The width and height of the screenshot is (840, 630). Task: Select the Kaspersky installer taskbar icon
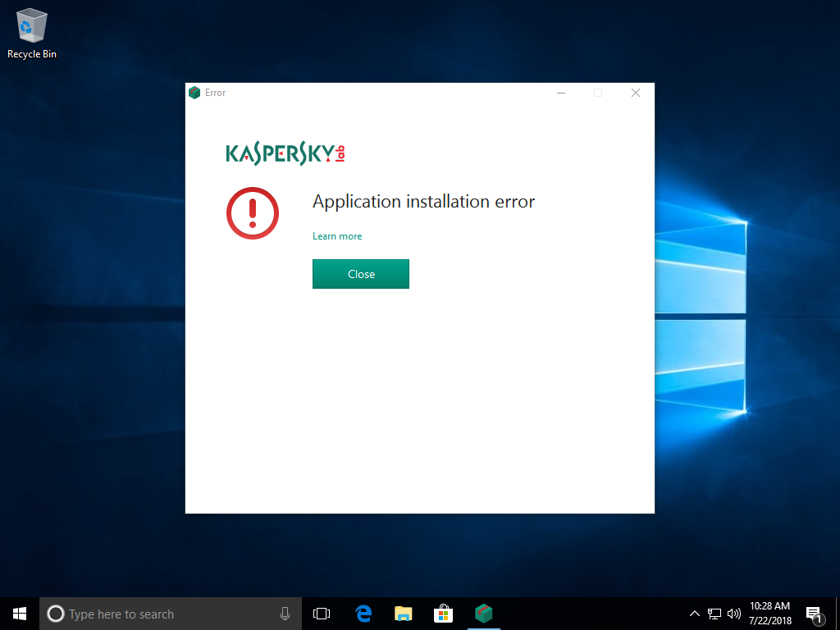click(x=484, y=614)
